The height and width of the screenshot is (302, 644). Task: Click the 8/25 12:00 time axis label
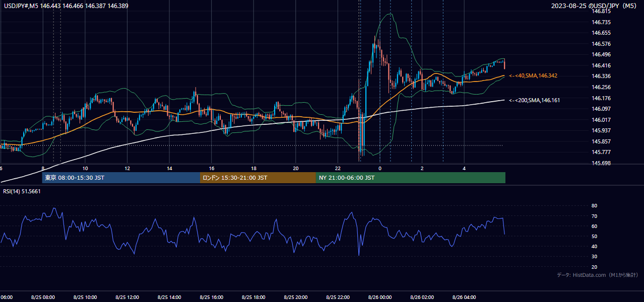pyautogui.click(x=127, y=297)
